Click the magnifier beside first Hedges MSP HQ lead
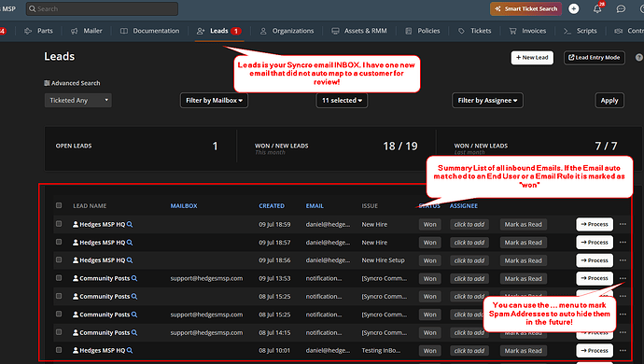The height and width of the screenshot is (364, 644). tap(130, 224)
